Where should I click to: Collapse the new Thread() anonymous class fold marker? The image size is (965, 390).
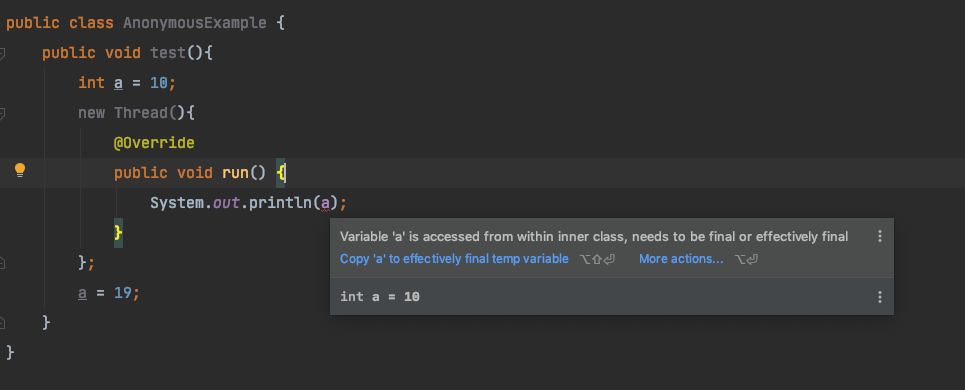[2, 113]
